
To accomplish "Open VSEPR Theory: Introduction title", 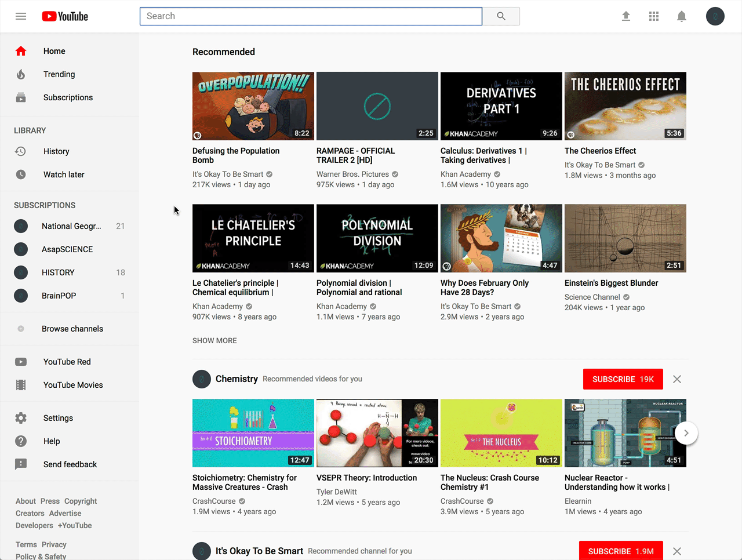I will click(366, 478).
